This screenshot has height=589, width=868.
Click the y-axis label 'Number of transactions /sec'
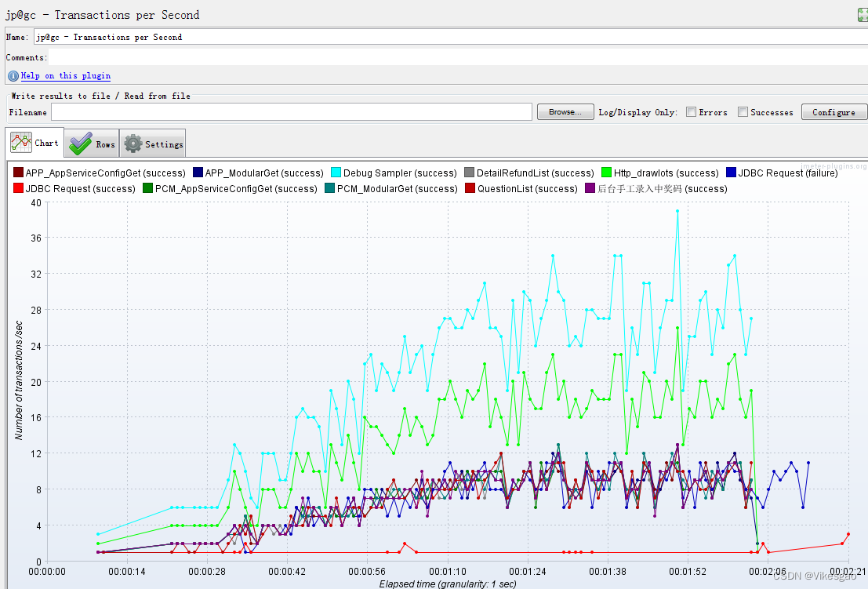(x=19, y=380)
